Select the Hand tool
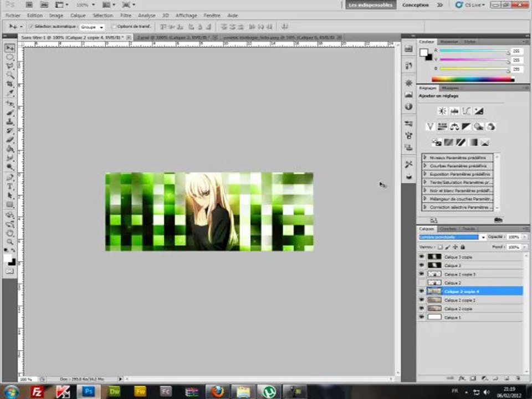The height and width of the screenshot is (399, 532). tap(10, 233)
